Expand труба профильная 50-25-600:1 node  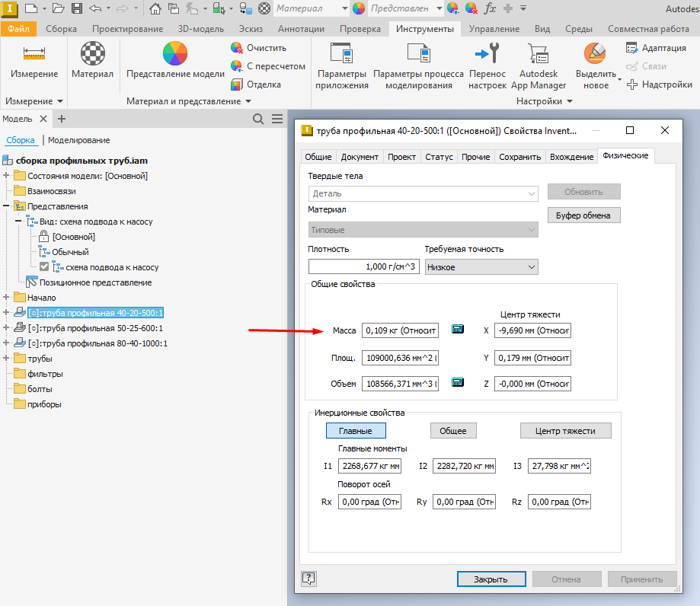coord(6,327)
